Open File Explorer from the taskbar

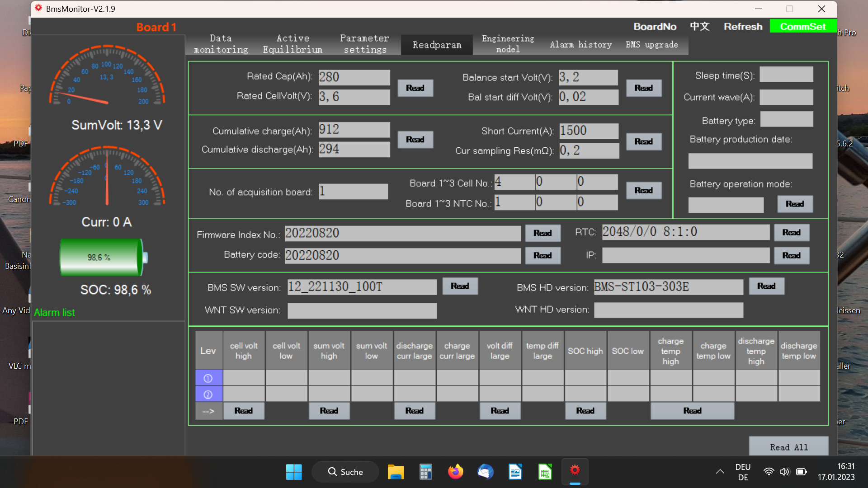396,472
